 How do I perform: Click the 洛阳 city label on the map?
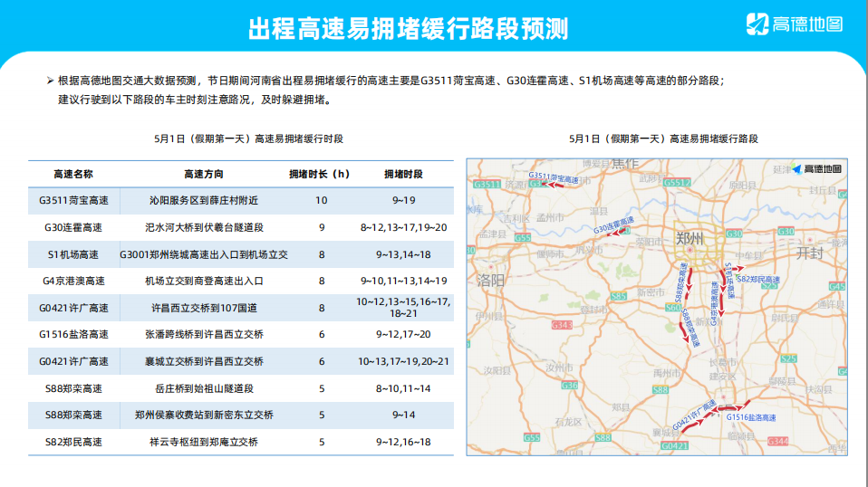point(491,281)
